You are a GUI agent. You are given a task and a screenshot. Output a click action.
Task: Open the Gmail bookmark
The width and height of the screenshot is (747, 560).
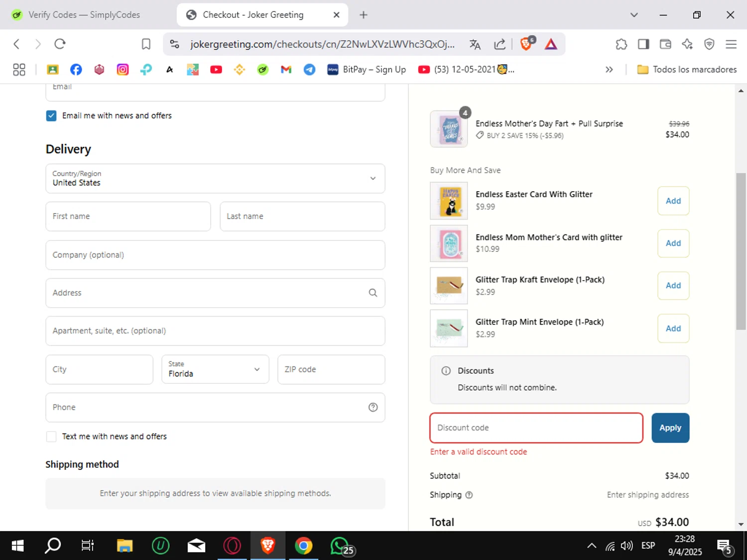[x=286, y=70]
